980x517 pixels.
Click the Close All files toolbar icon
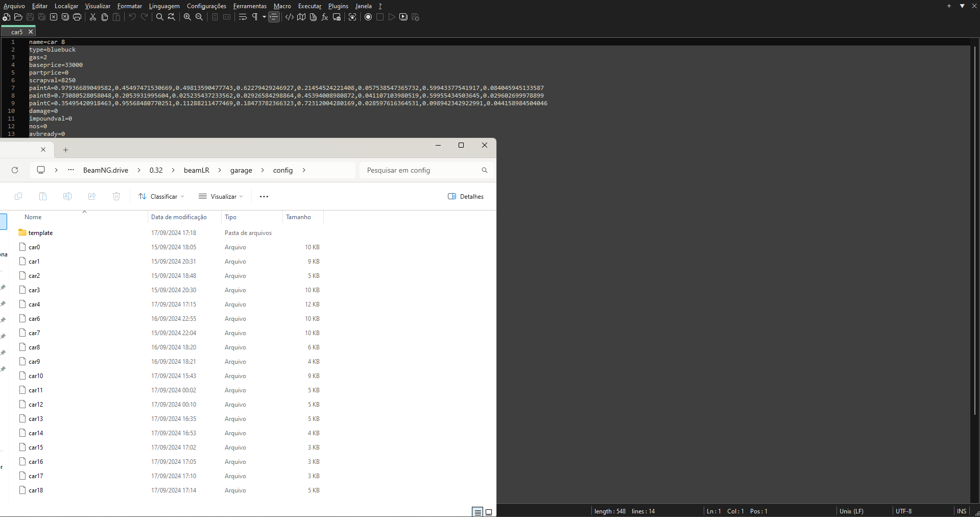(65, 17)
